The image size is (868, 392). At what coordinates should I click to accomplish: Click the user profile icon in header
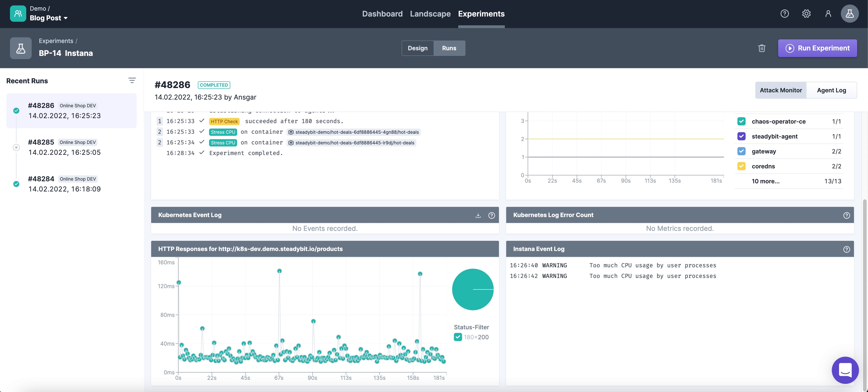point(828,14)
